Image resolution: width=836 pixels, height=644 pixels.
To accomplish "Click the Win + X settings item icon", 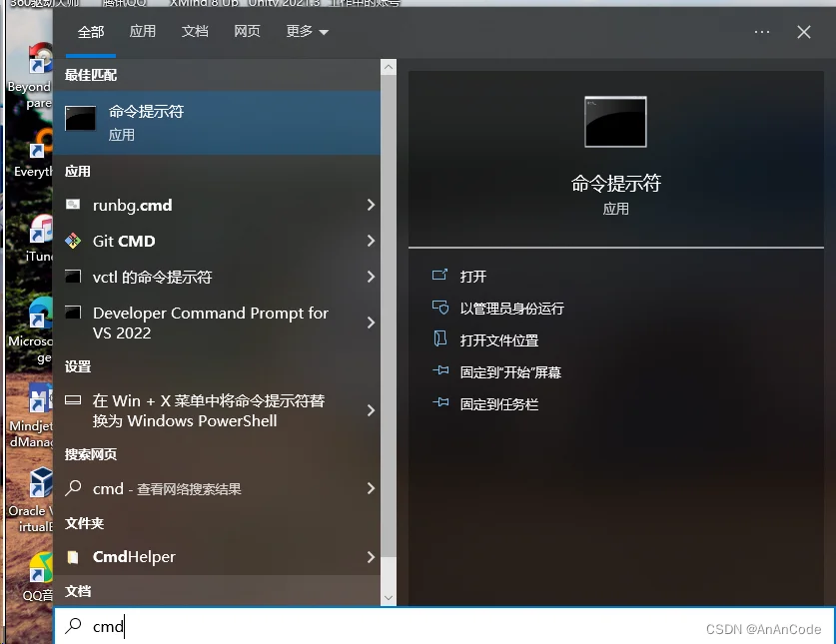I will 73,400.
